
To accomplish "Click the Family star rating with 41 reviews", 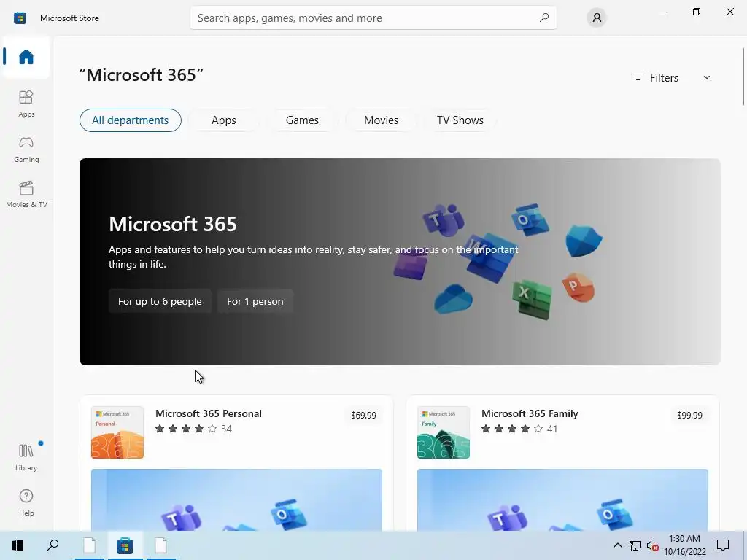I will pos(519,429).
